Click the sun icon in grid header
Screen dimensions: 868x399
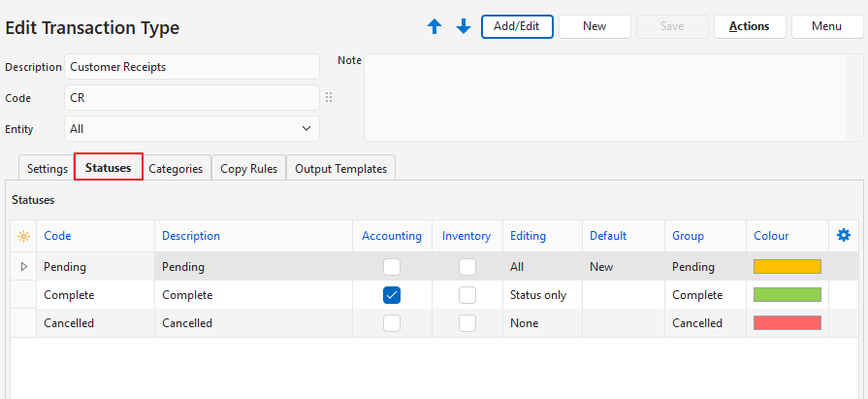coord(24,236)
